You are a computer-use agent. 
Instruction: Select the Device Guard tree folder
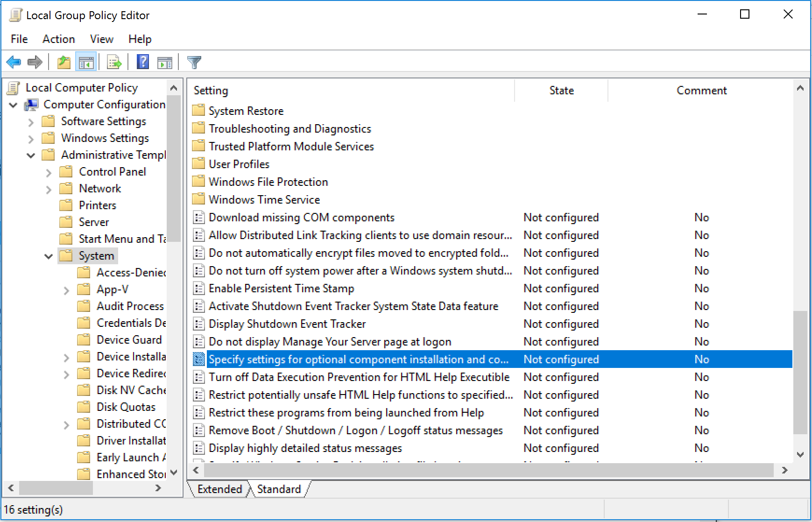click(129, 340)
